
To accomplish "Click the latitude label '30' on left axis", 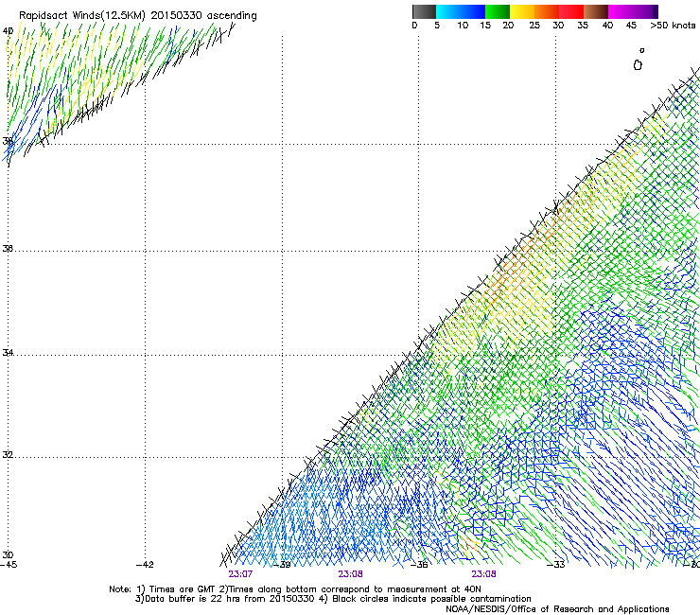I will 8,555.
